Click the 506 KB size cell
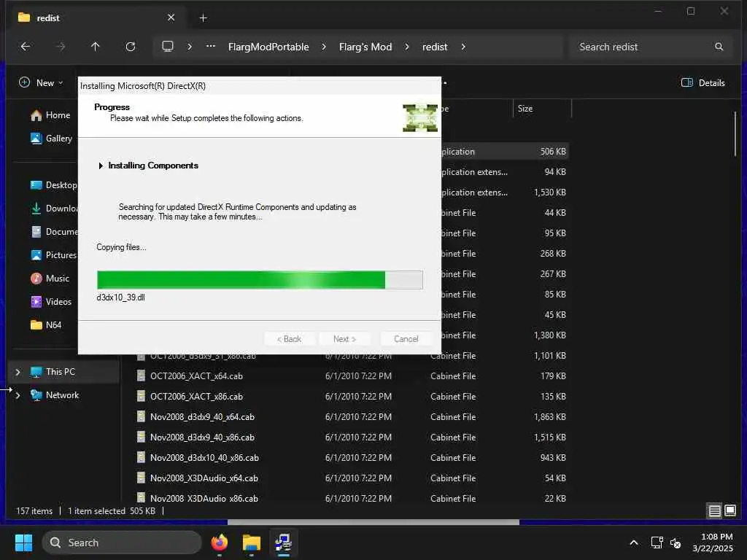 point(553,152)
